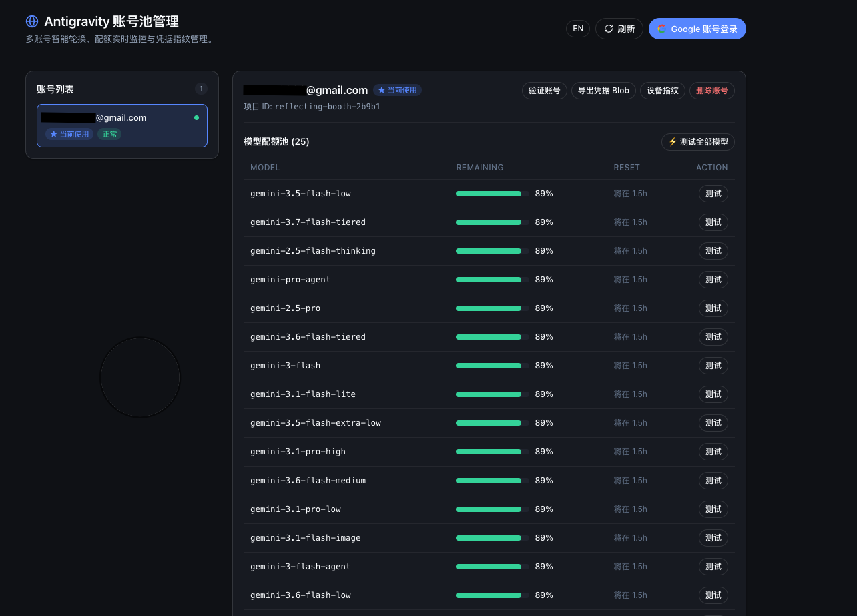This screenshot has height=616, width=857.
Task: Switch language with the EN button
Action: tap(578, 29)
